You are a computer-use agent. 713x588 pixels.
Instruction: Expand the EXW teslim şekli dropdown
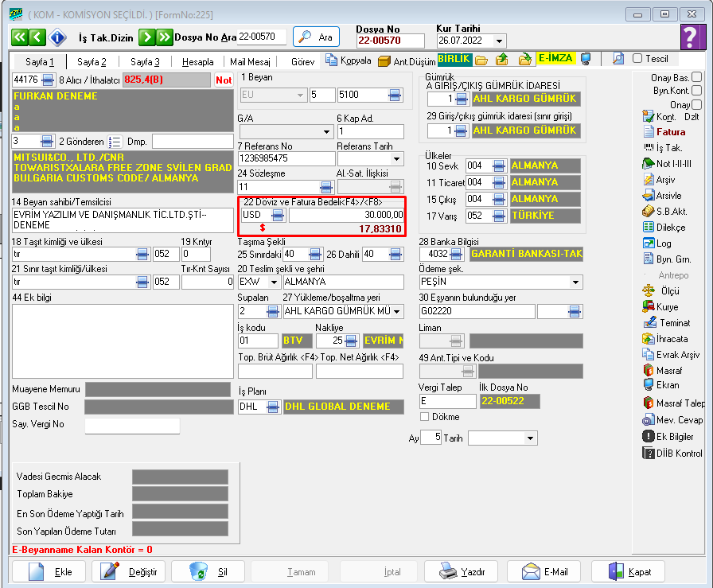275,282
